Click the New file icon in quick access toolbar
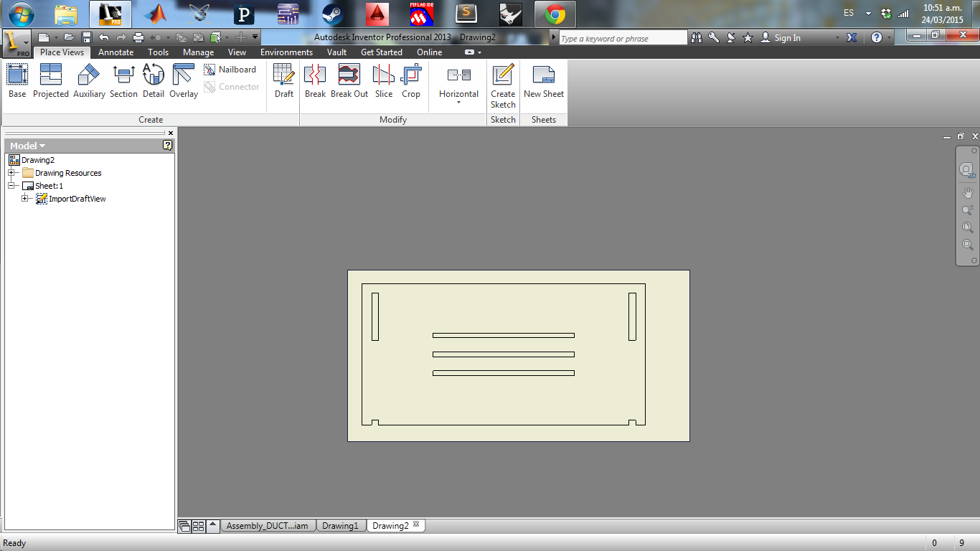980x551 pixels. click(x=44, y=37)
